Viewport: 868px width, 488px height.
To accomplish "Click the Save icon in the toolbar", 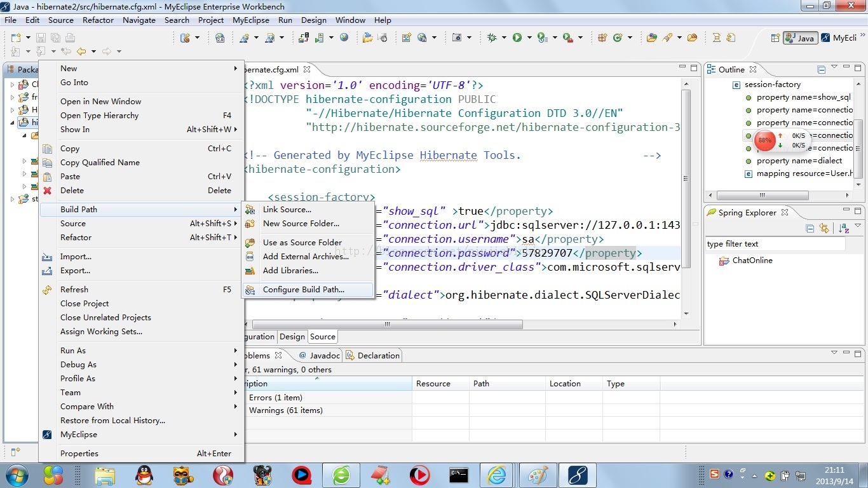I will 39,37.
